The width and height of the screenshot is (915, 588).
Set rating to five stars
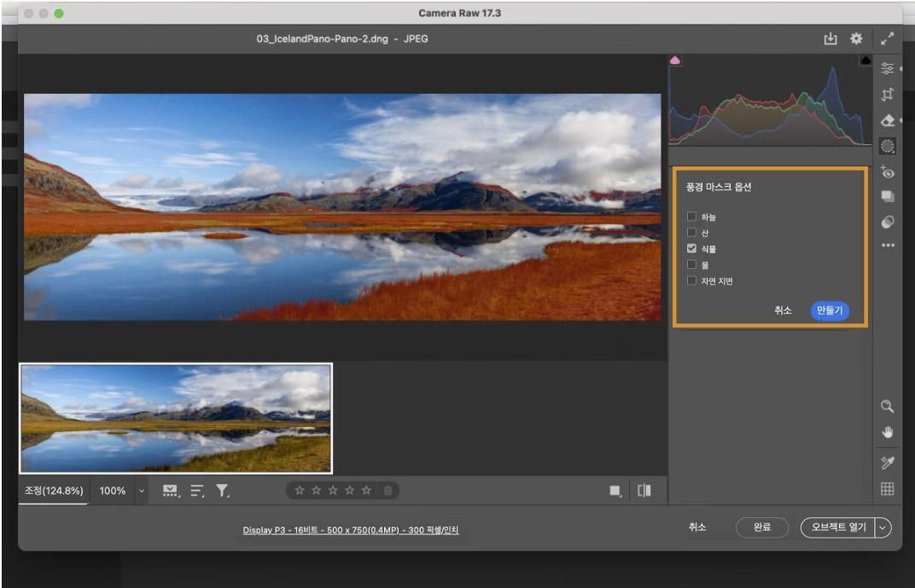366,491
